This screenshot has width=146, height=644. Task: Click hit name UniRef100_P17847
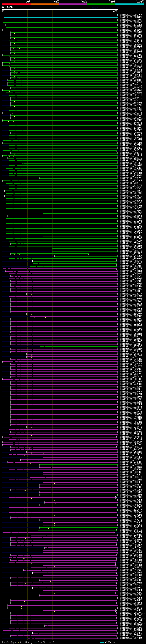coord(131,37)
